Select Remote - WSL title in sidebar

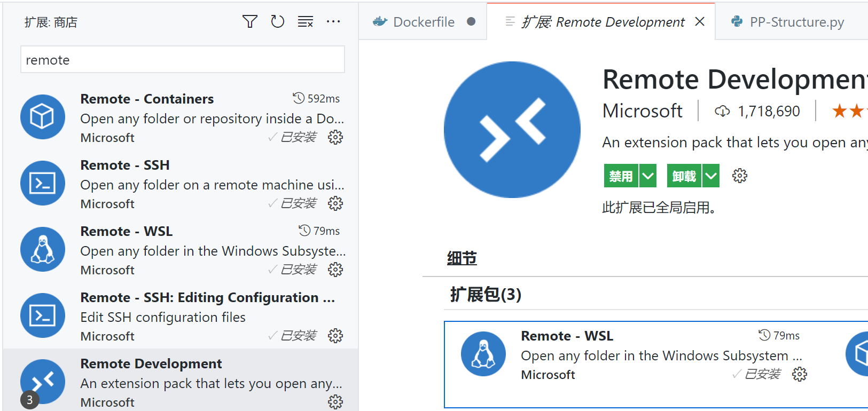tap(127, 231)
